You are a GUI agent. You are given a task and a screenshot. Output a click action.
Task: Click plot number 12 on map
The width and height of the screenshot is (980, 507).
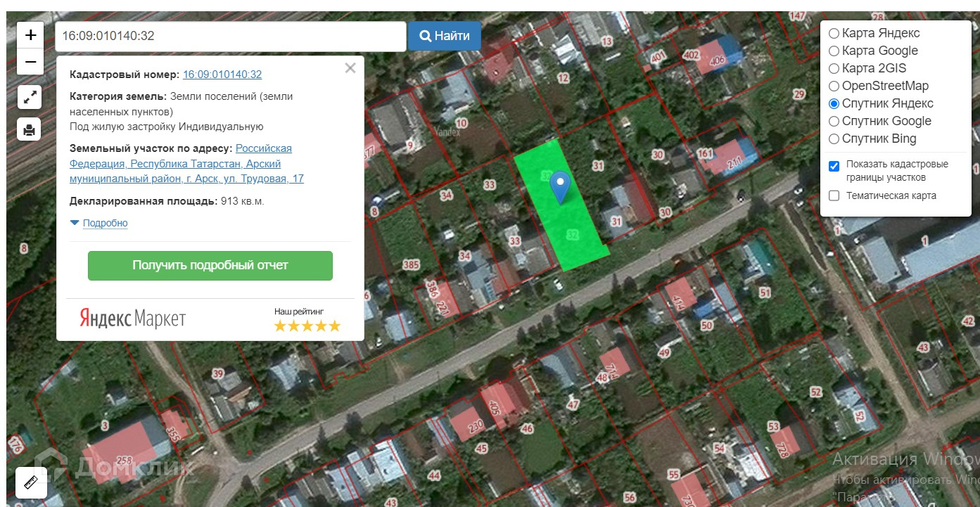coord(563,78)
